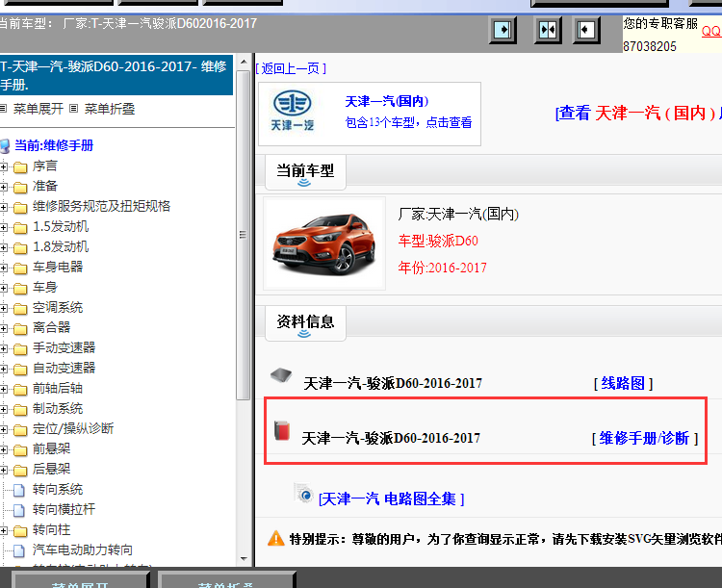The width and height of the screenshot is (722, 588).
Task: Click the 当前车型 tab header
Action: (x=305, y=172)
